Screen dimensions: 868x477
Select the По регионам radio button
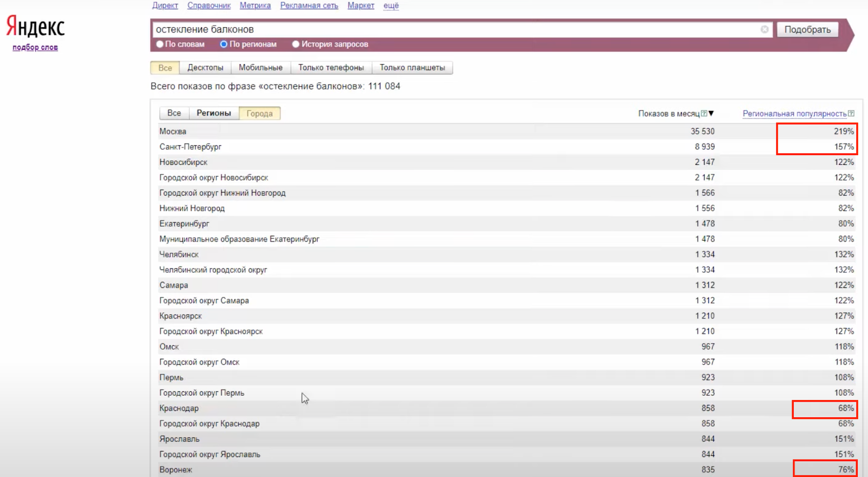point(224,44)
